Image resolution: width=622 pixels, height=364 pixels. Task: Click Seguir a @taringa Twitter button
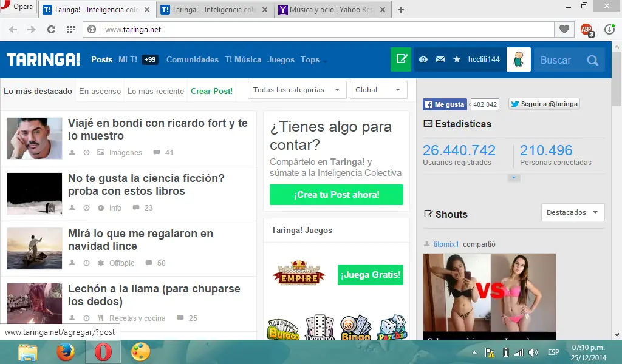544,104
